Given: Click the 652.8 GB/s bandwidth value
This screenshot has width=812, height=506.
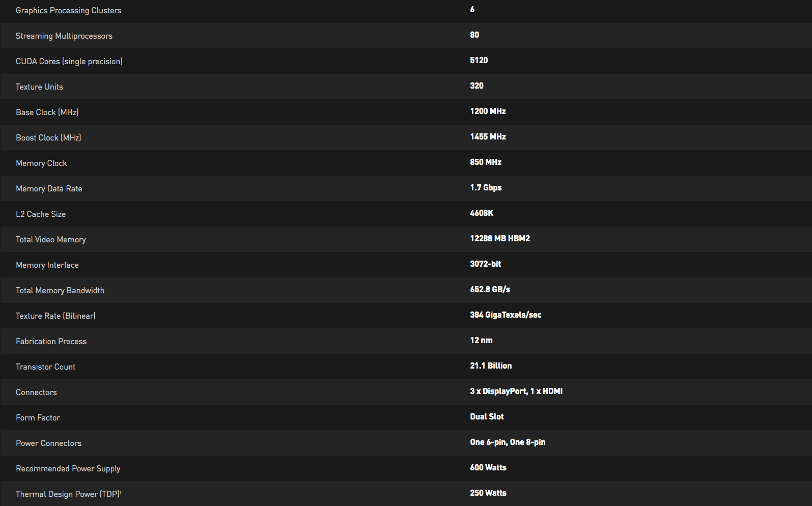Looking at the screenshot, I should click(490, 290).
